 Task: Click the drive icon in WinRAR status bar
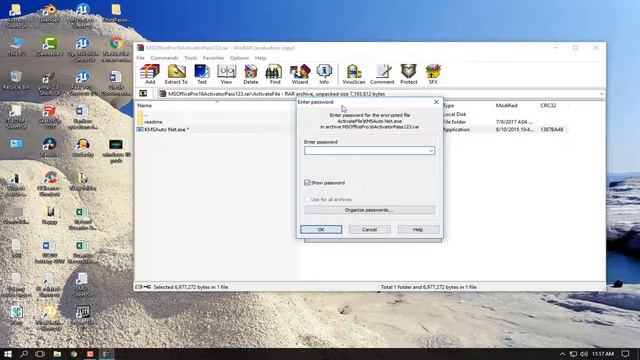coord(139,287)
